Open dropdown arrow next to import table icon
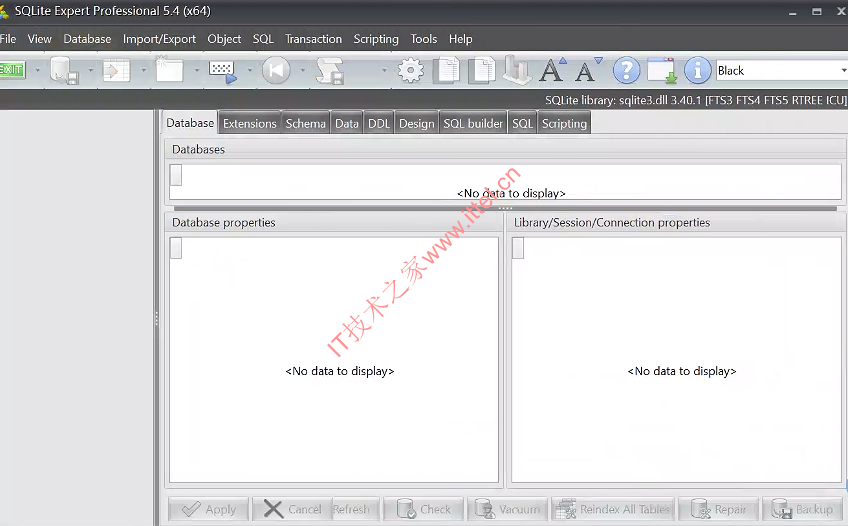This screenshot has width=848, height=526. click(x=143, y=70)
